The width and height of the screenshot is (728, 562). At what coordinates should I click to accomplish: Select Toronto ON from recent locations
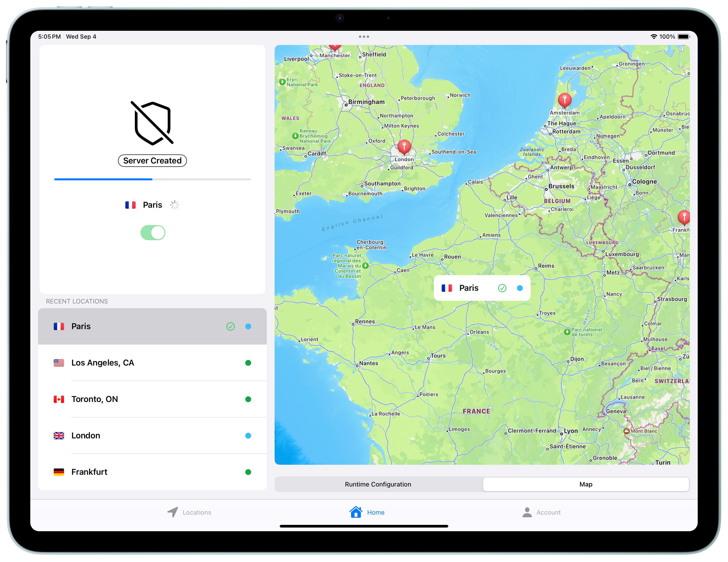153,399
